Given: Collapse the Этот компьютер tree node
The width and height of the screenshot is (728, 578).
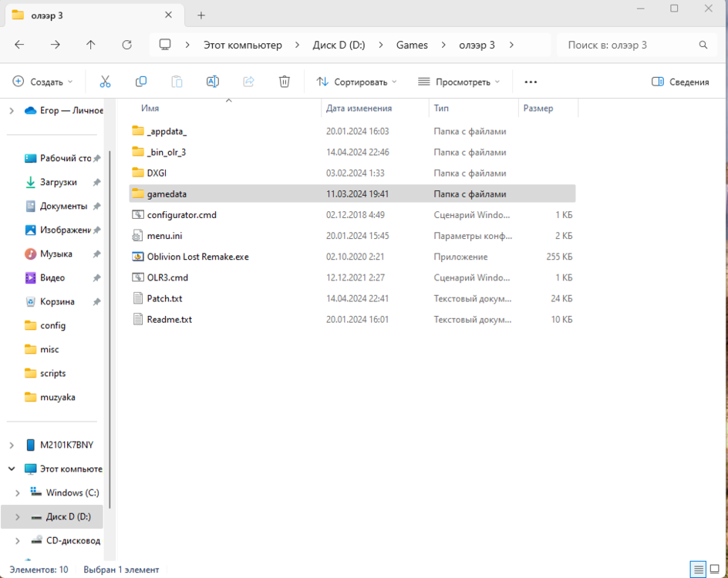Looking at the screenshot, I should coord(12,469).
